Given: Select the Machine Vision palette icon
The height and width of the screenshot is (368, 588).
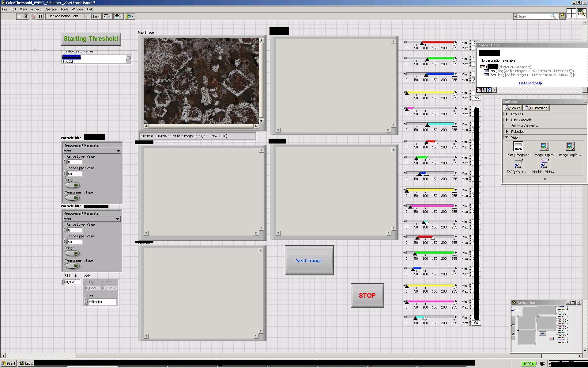Looking at the screenshot, I should [544, 164].
